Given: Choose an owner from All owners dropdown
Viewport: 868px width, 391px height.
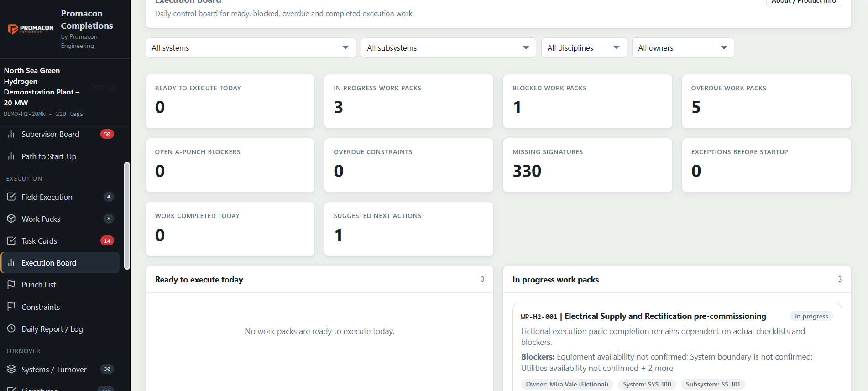Looking at the screenshot, I should [x=683, y=48].
